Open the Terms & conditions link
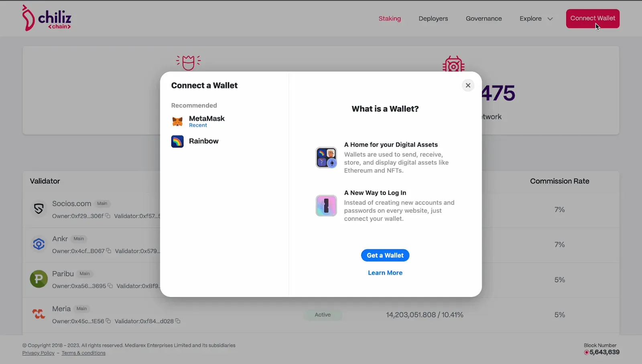Screen dimensions: 642x364 click(83, 353)
